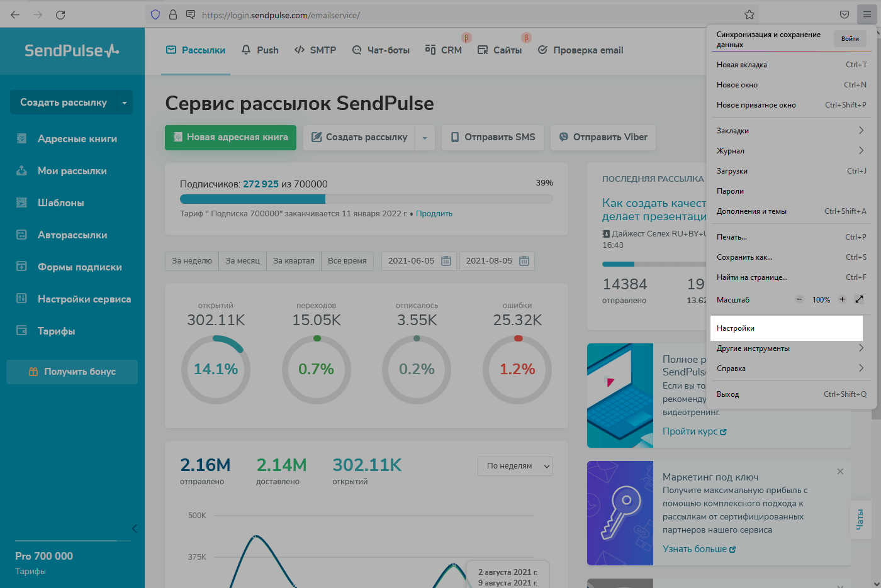Click the SendPulse logo
Screen dimensions: 881x588
point(72,50)
